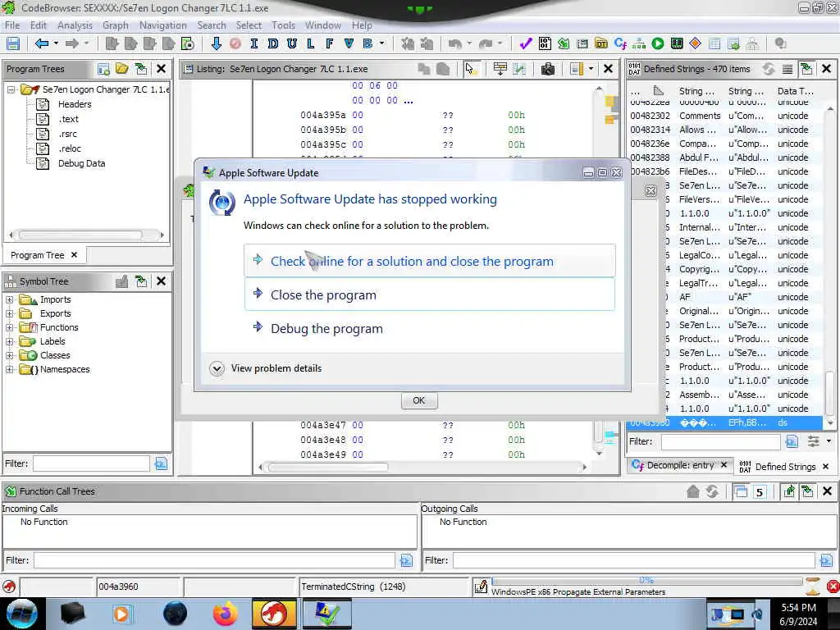840x630 pixels.
Task: Open Listing margin options dropdown arrow
Action: pos(591,69)
